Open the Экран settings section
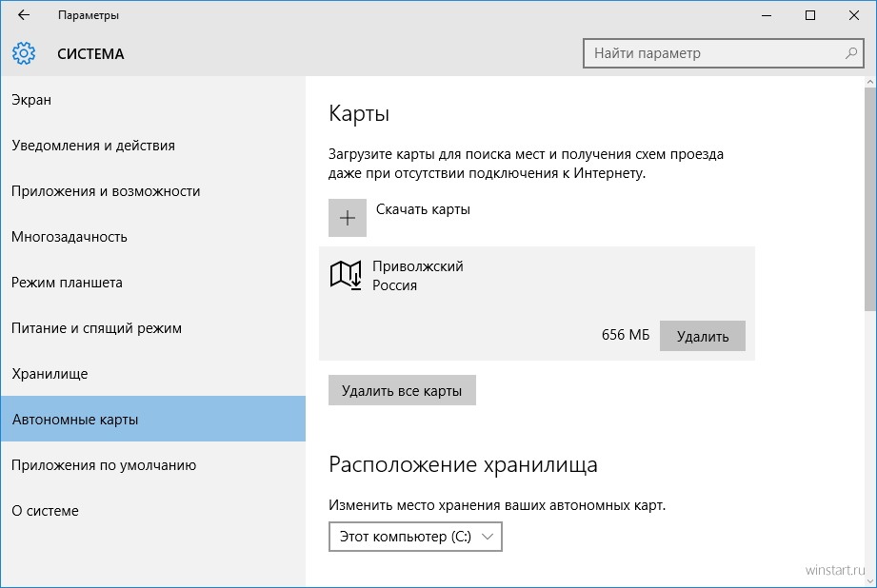Viewport: 877px width, 588px height. 31,100
